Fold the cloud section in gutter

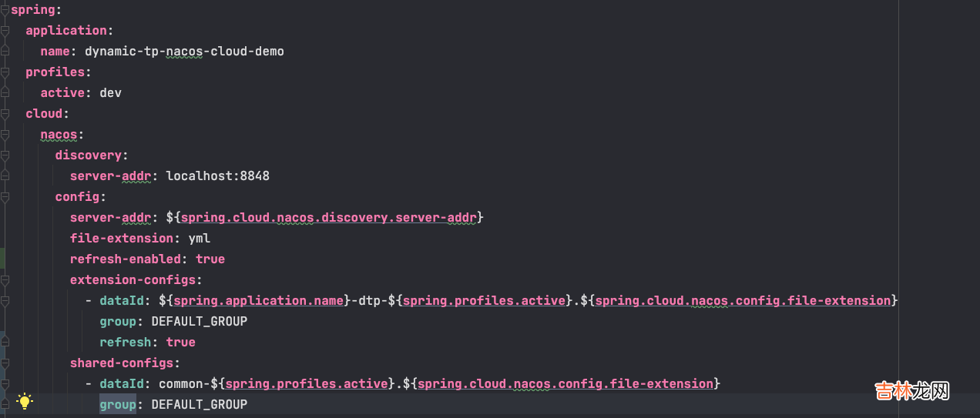pyautogui.click(x=5, y=114)
